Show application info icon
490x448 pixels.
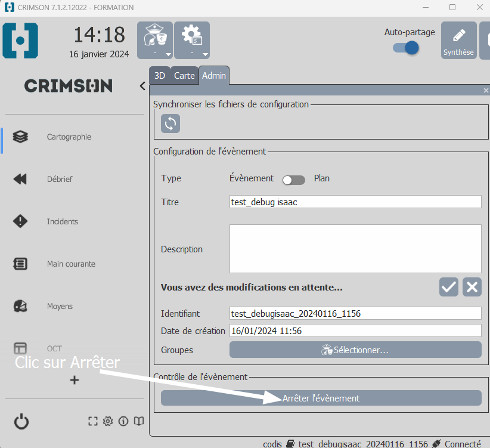[x=123, y=421]
